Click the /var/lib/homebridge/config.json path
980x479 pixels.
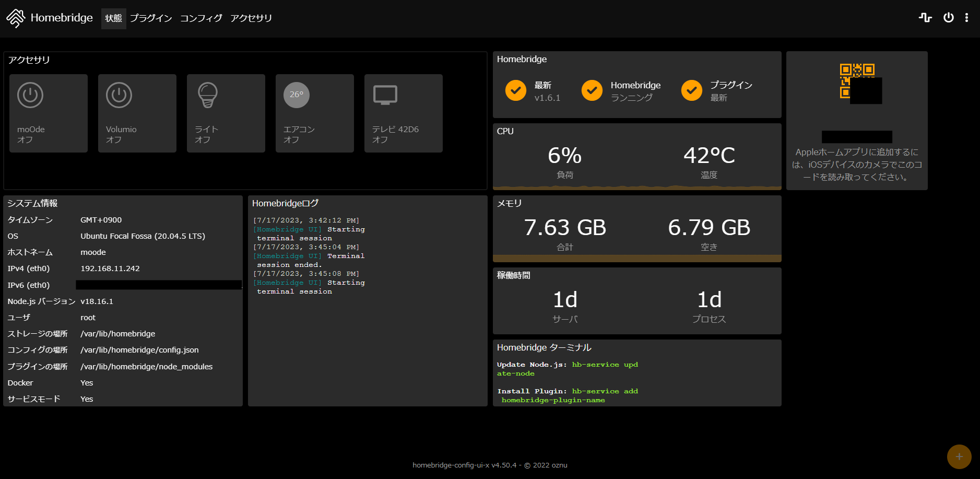tap(139, 350)
